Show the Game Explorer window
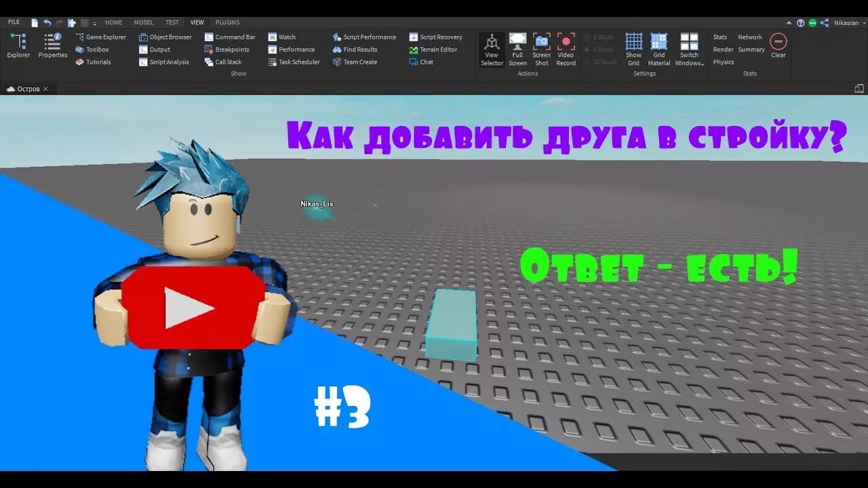Image resolution: width=868 pixels, height=488 pixels. coord(100,37)
